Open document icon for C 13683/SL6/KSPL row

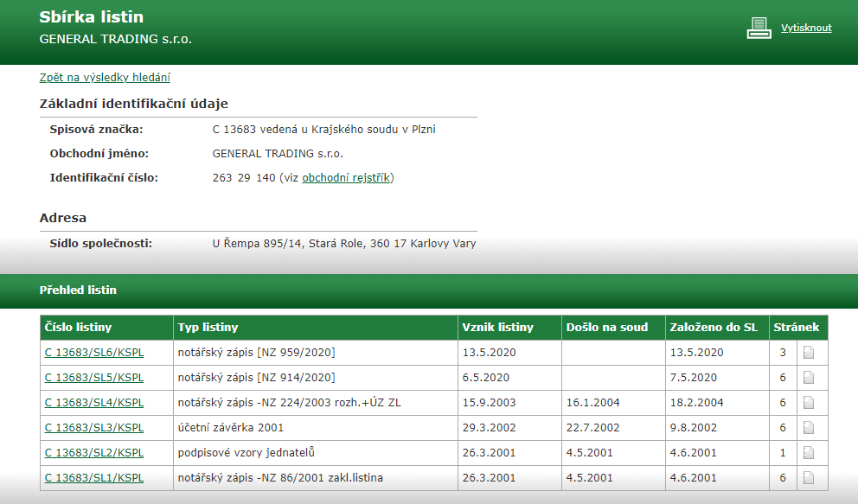(x=809, y=353)
